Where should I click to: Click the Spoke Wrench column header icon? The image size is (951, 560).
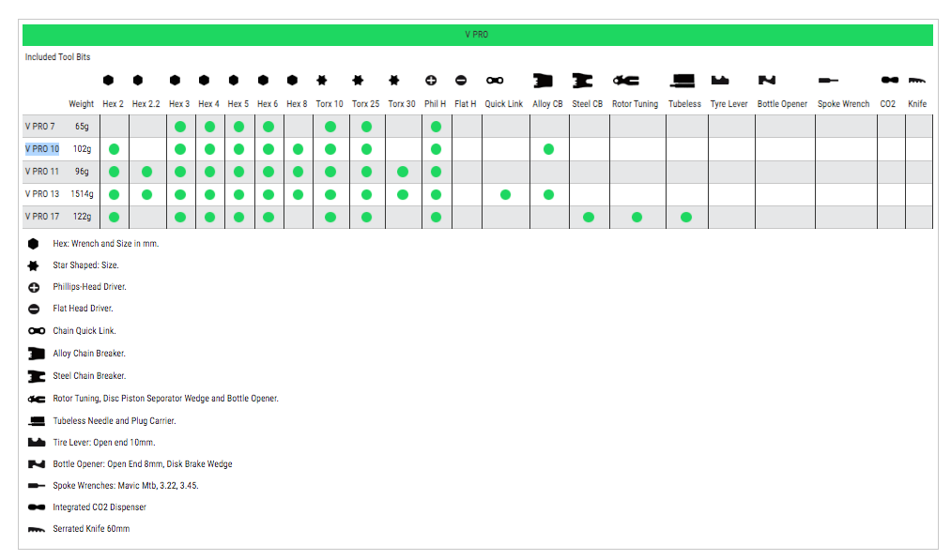tap(829, 81)
